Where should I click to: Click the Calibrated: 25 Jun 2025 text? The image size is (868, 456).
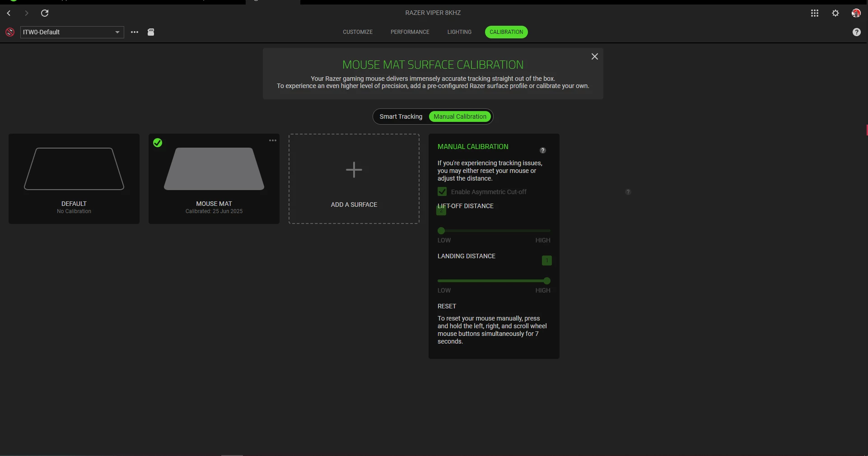pyautogui.click(x=214, y=211)
